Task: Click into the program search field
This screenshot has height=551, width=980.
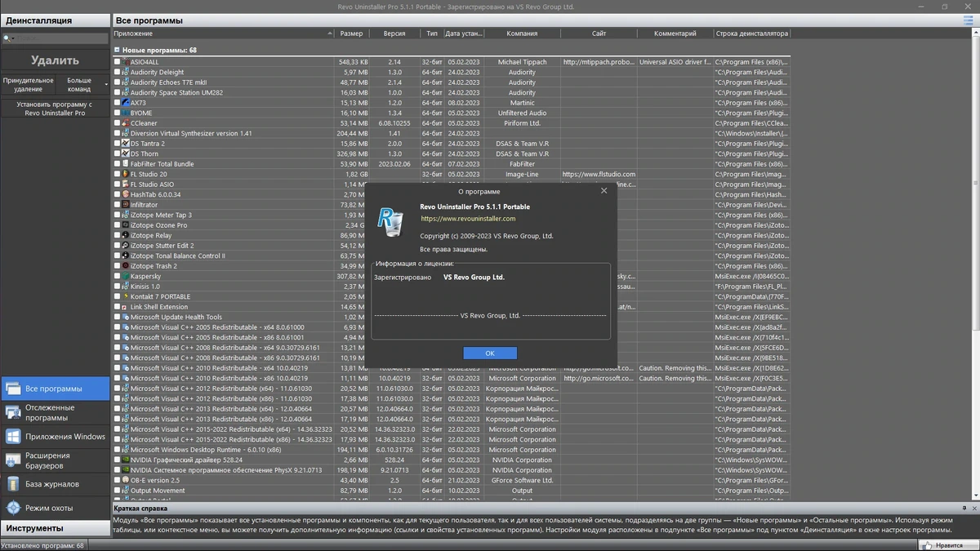Action: click(x=63, y=38)
